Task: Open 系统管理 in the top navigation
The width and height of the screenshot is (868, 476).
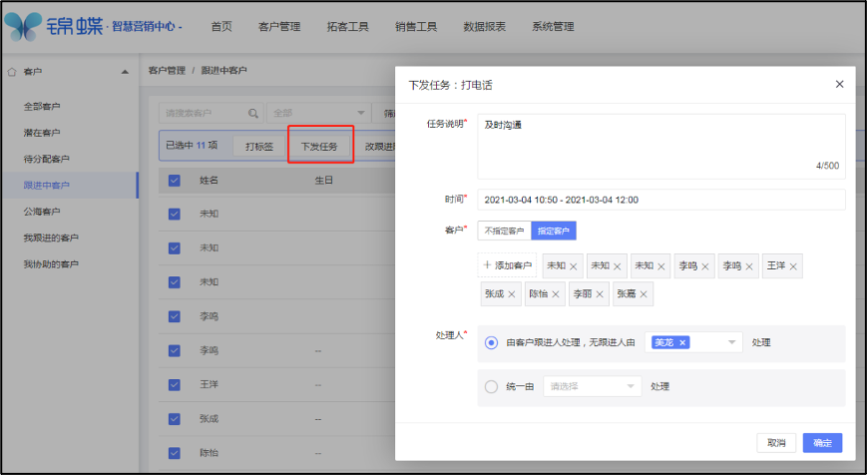Action: (553, 26)
